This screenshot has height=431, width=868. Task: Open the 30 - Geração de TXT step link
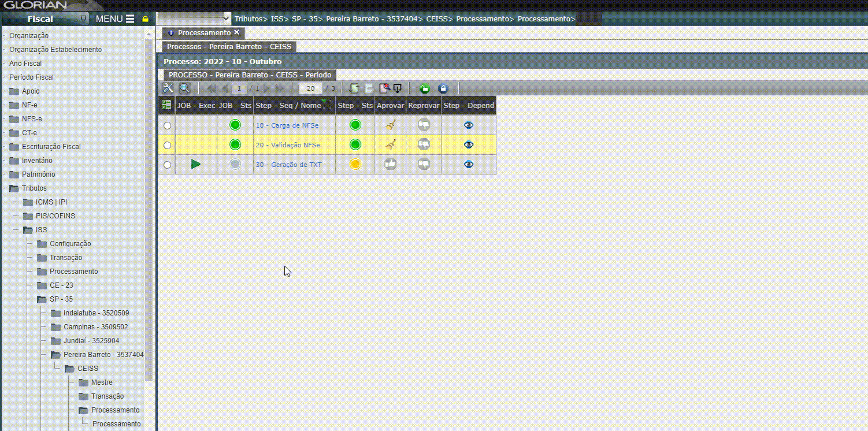(x=288, y=165)
